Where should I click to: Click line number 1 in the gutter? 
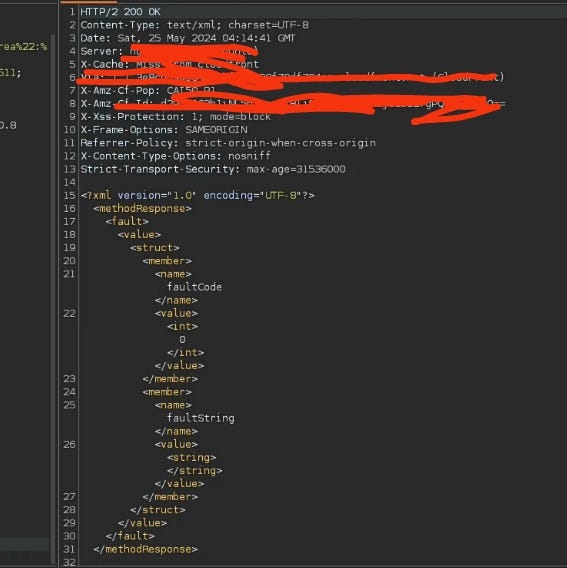click(72, 12)
